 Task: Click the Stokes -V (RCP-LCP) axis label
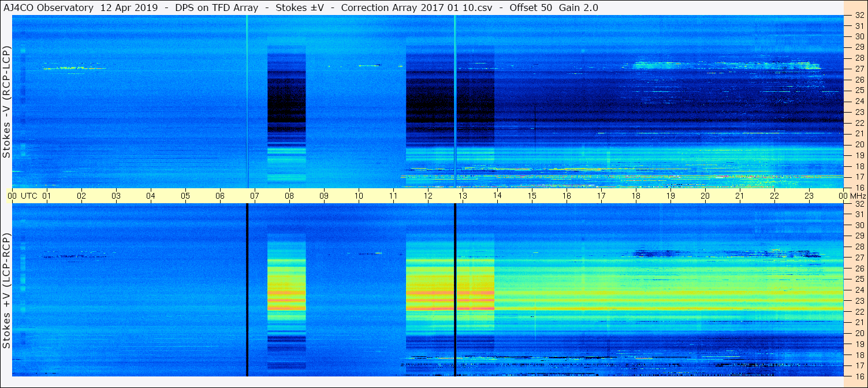pos(6,102)
